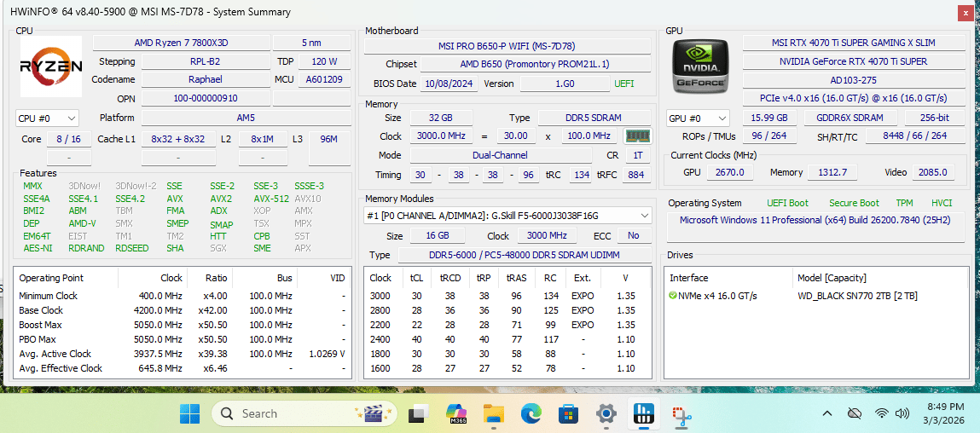The image size is (980, 433).
Task: Click the 15.99 GB GPU memory field
Action: 769,118
